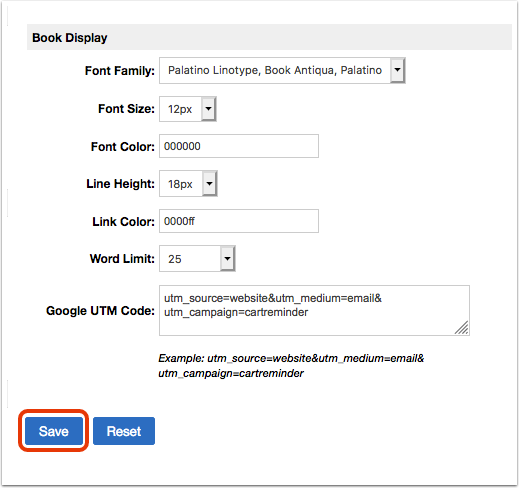Click the Save button
Screen dimensions: 519x488
point(54,431)
